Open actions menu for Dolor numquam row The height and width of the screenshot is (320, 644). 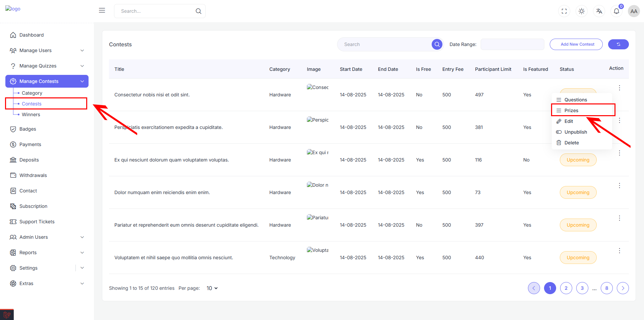pos(619,185)
